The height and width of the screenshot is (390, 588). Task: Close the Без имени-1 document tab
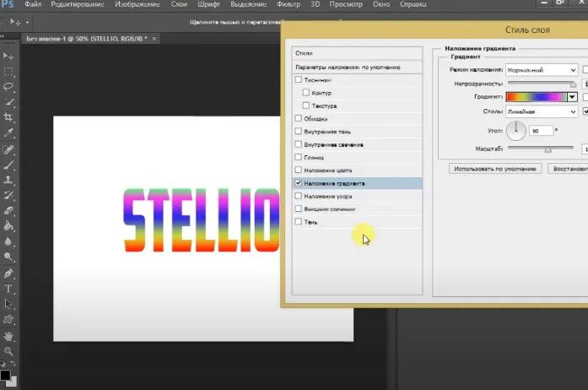click(154, 38)
